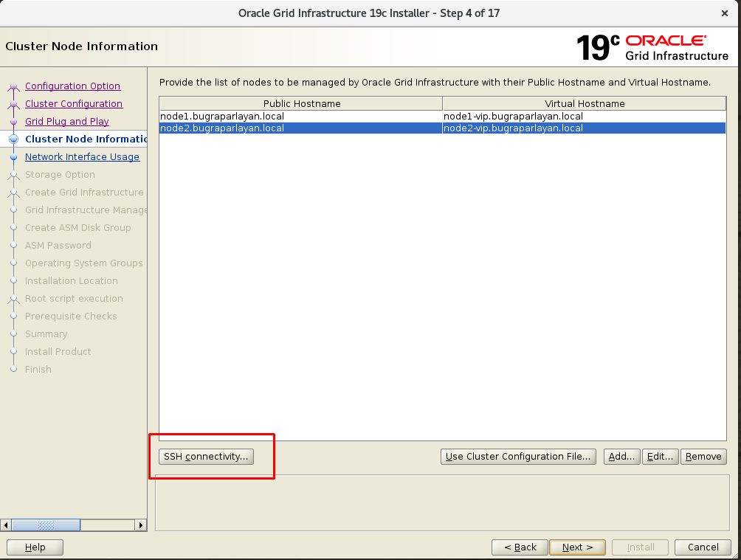741x560 pixels.
Task: Cancel the Grid Infrastructure installation
Action: coord(703,547)
